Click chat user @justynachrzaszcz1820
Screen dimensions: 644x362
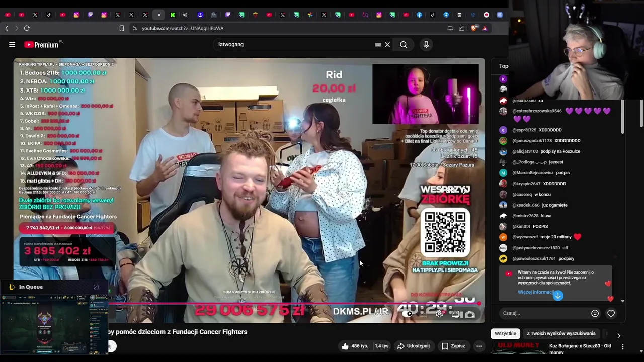[x=536, y=248]
